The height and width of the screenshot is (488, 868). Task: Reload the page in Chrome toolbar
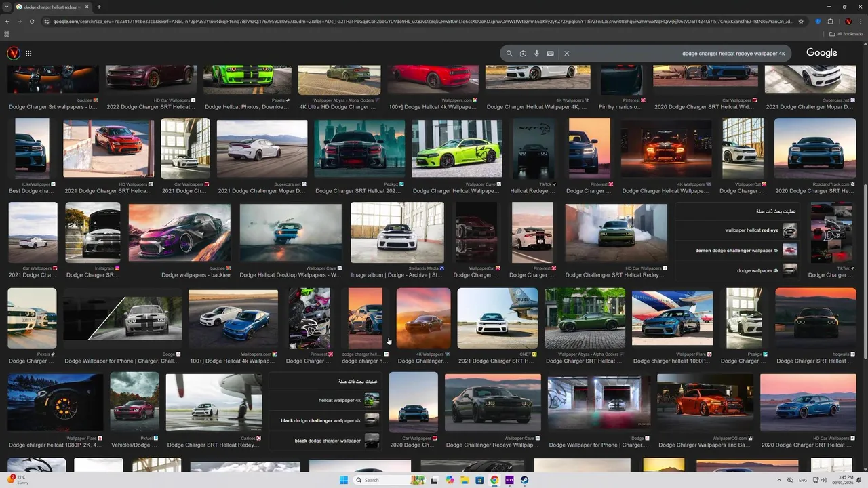pyautogui.click(x=31, y=21)
